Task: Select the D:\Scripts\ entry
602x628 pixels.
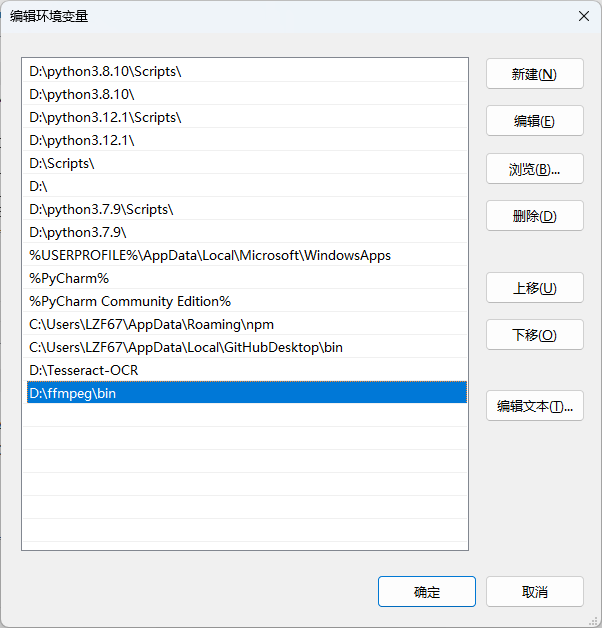Action: pos(245,163)
